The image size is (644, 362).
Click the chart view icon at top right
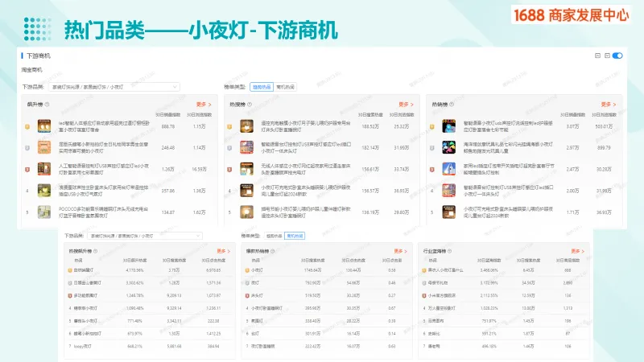(x=597, y=56)
